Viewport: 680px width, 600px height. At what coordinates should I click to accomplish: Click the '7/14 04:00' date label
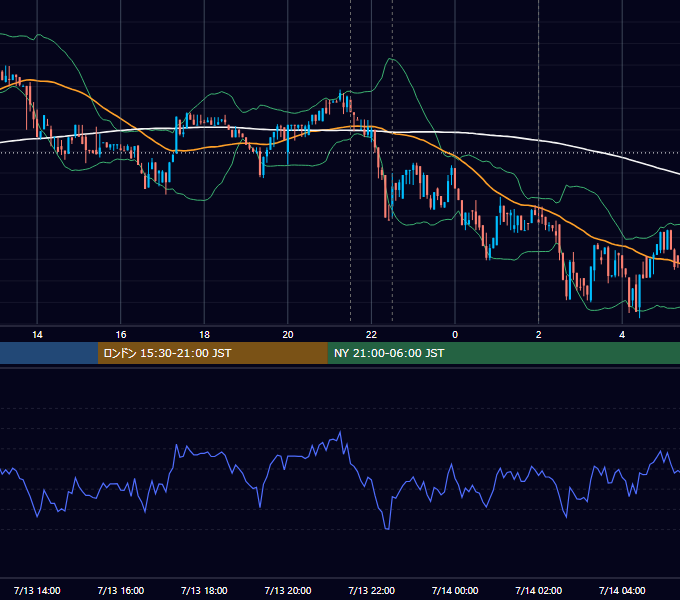(622, 590)
